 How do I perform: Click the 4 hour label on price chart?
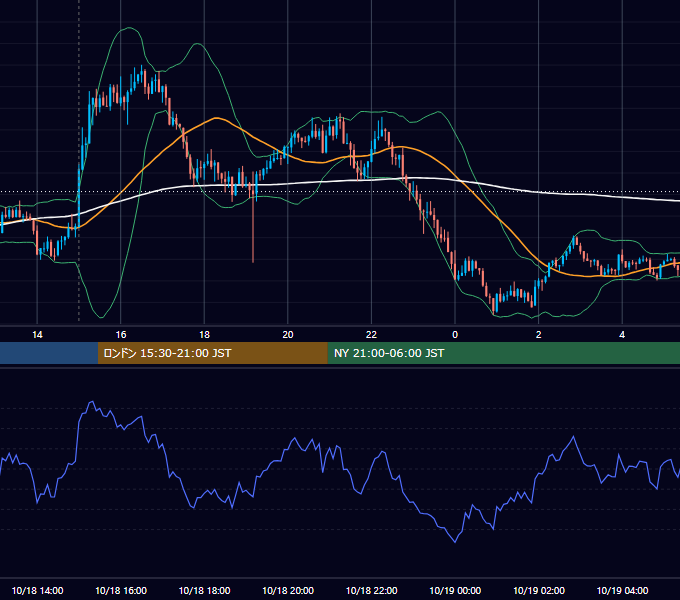click(622, 335)
